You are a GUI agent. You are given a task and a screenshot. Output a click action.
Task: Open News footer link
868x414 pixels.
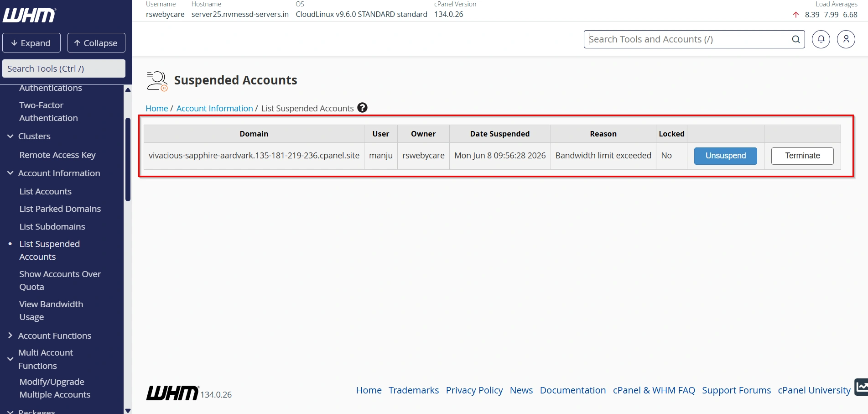pos(521,390)
